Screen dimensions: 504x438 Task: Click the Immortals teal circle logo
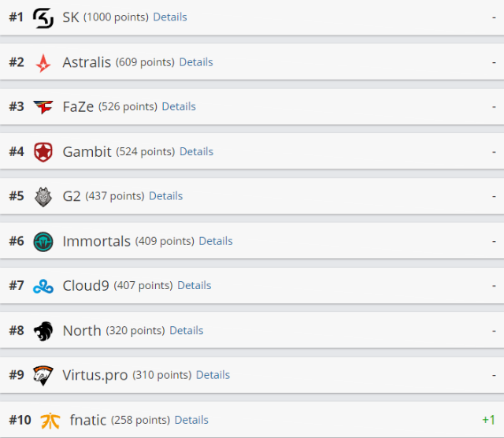point(43,242)
